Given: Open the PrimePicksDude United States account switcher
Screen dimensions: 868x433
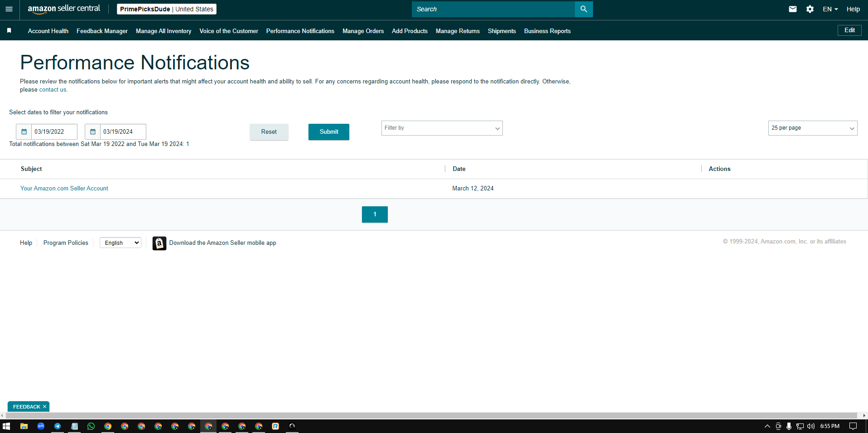Looking at the screenshot, I should (167, 9).
